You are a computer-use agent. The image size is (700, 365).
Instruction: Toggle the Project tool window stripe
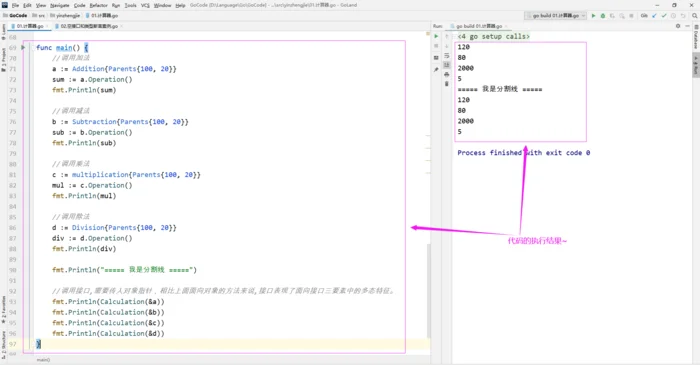[x=4, y=60]
